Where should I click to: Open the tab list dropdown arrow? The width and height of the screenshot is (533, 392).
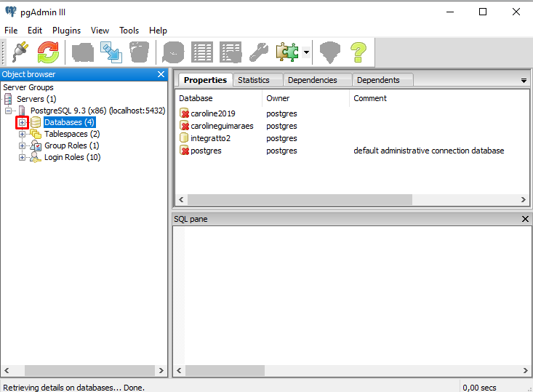coord(524,81)
